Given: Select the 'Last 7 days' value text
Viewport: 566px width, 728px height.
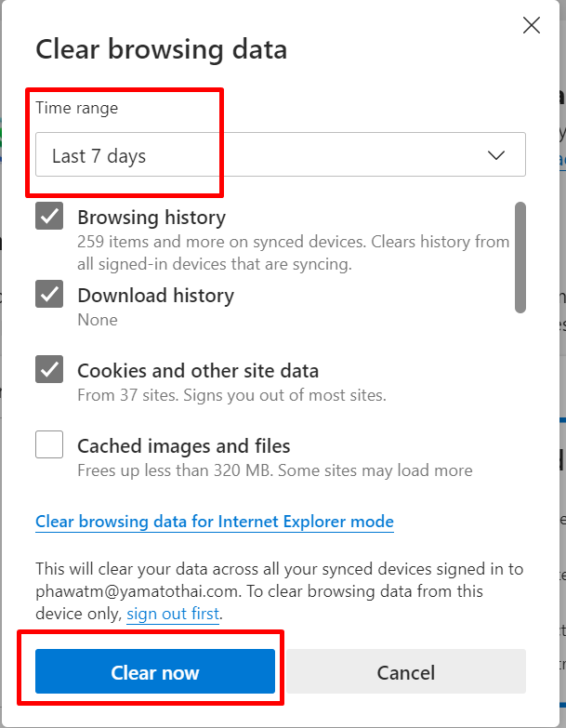Looking at the screenshot, I should pos(99,156).
